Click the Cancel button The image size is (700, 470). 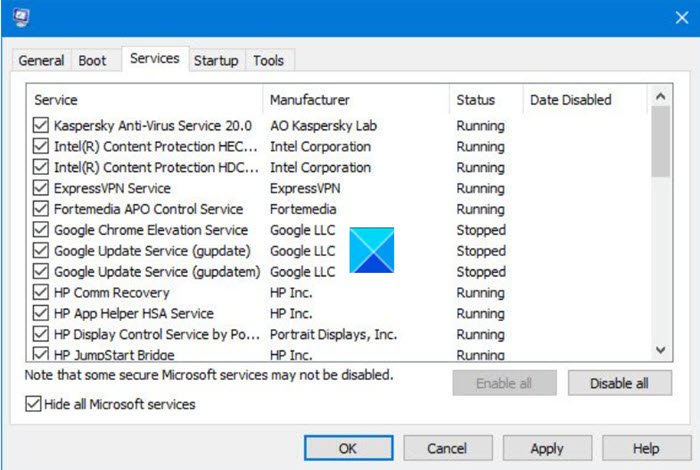[447, 449]
